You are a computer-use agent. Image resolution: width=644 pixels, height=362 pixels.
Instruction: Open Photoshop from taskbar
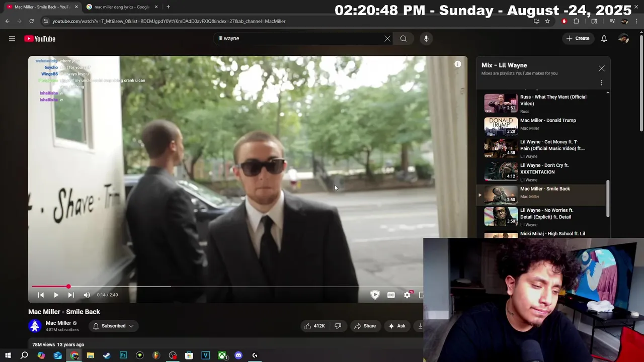pyautogui.click(x=123, y=355)
